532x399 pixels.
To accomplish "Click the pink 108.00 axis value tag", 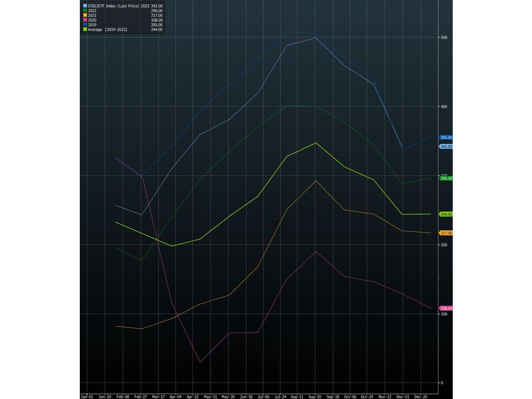I will tap(445, 309).
